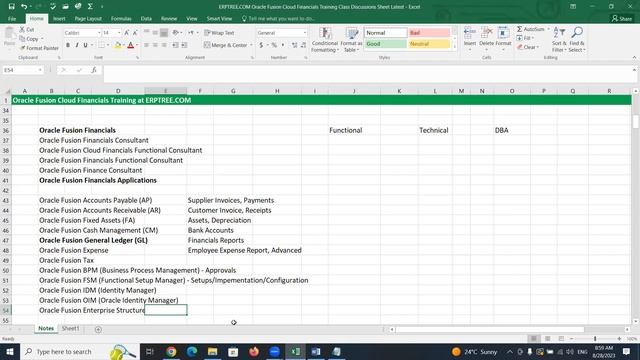
Task: Click the Save icon in the quick access toolbar
Action: pos(11,7)
